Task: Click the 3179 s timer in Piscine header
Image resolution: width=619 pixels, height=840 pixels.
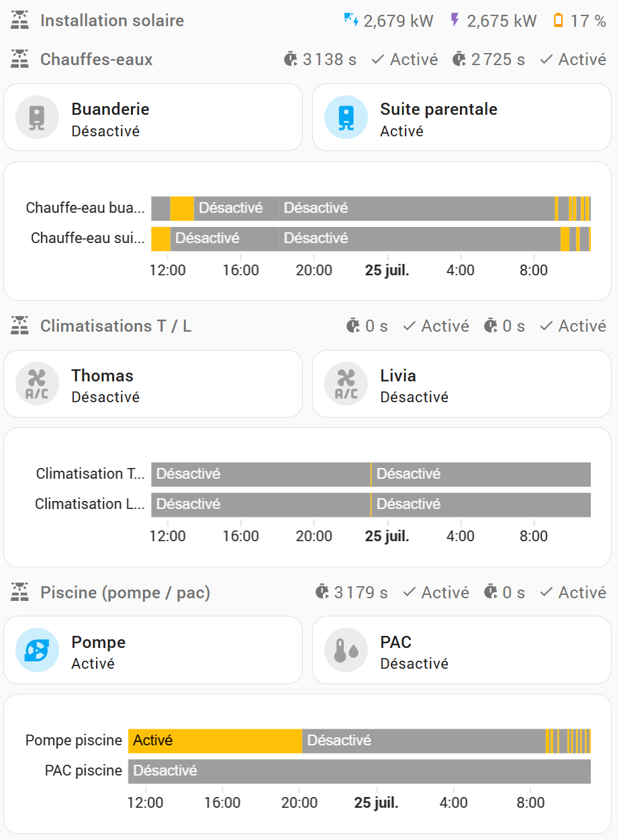Action: click(x=351, y=592)
